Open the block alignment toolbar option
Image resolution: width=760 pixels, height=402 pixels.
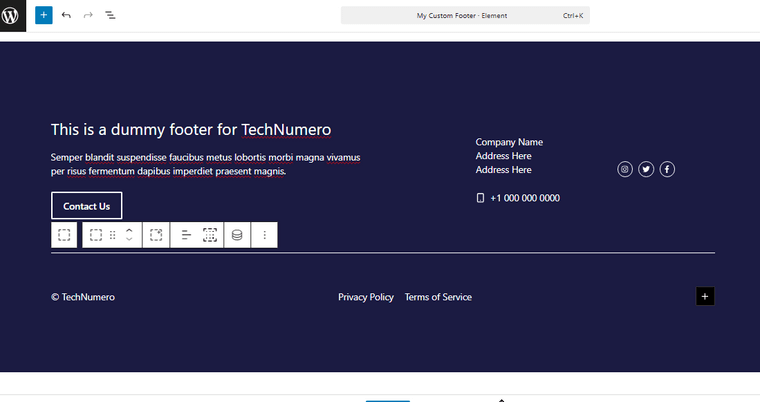[x=186, y=235]
